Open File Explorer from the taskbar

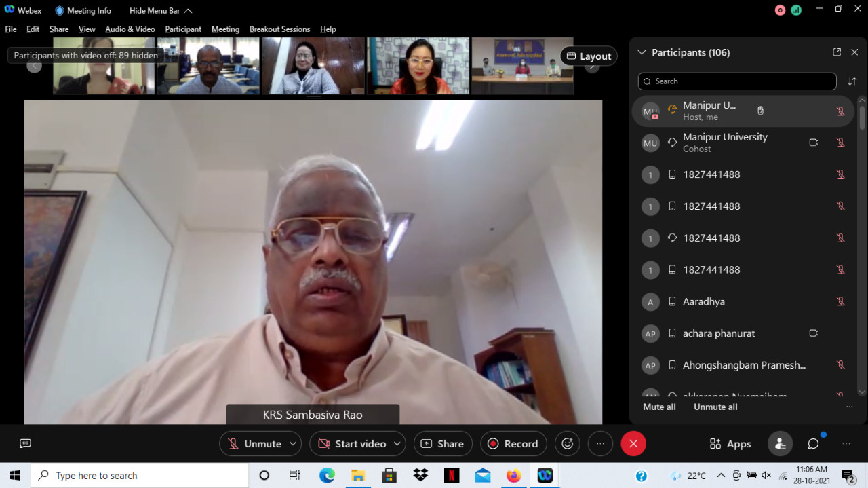pyautogui.click(x=358, y=475)
